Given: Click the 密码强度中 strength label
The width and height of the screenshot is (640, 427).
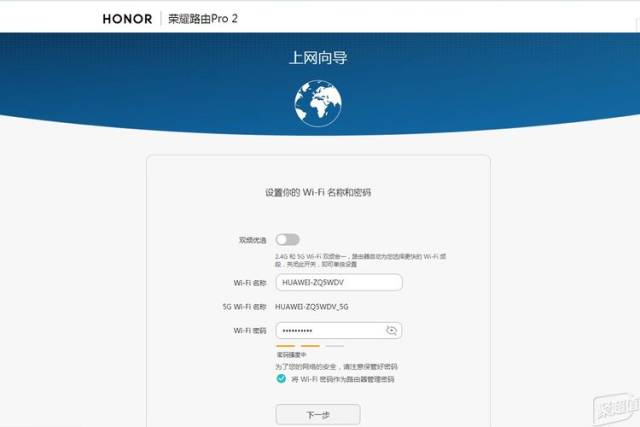Looking at the screenshot, I should coord(291,355).
